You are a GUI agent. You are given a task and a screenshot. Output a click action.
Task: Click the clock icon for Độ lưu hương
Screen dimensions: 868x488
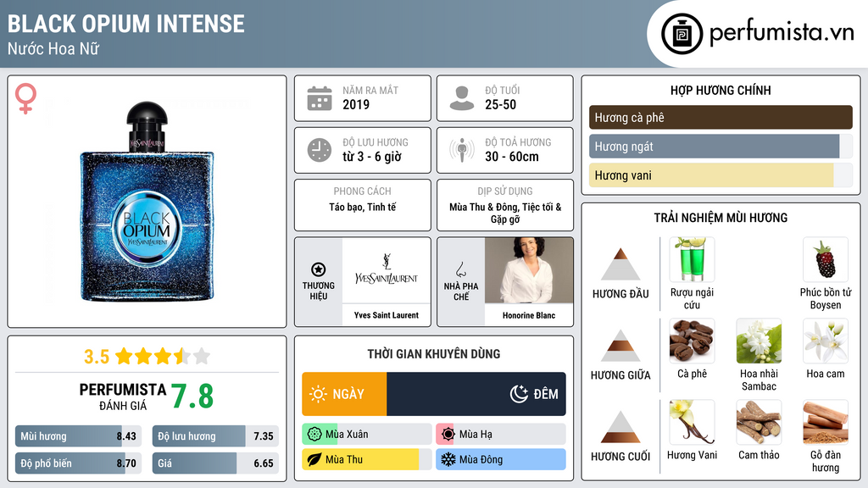(320, 151)
